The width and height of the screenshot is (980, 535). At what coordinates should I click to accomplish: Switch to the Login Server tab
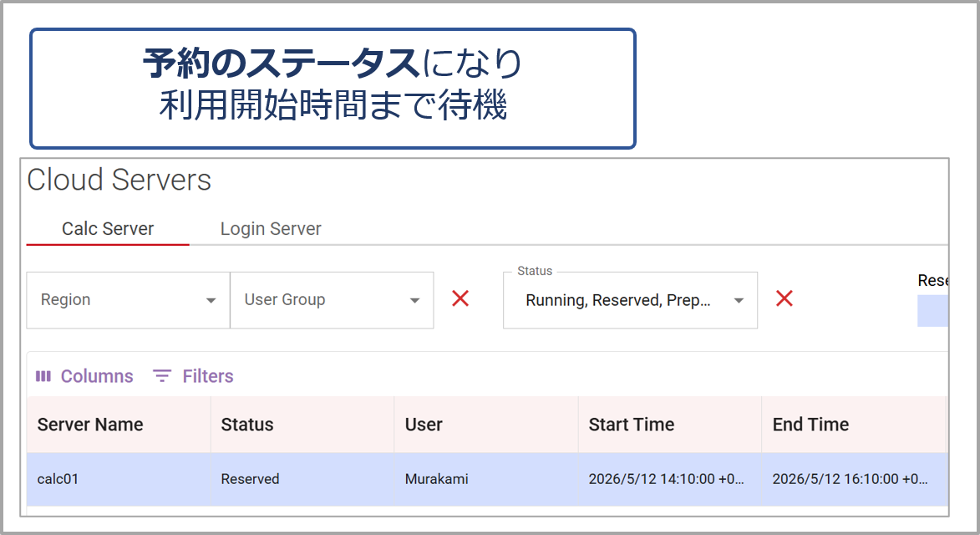click(x=271, y=229)
